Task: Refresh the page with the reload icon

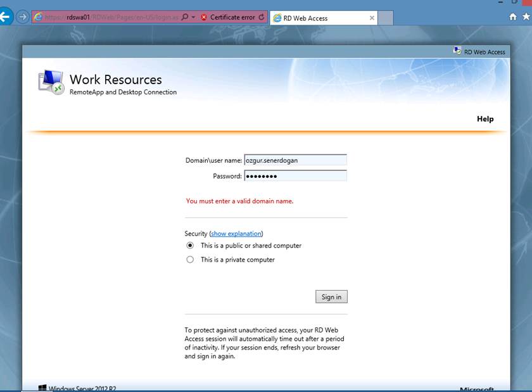Action: pyautogui.click(x=261, y=17)
